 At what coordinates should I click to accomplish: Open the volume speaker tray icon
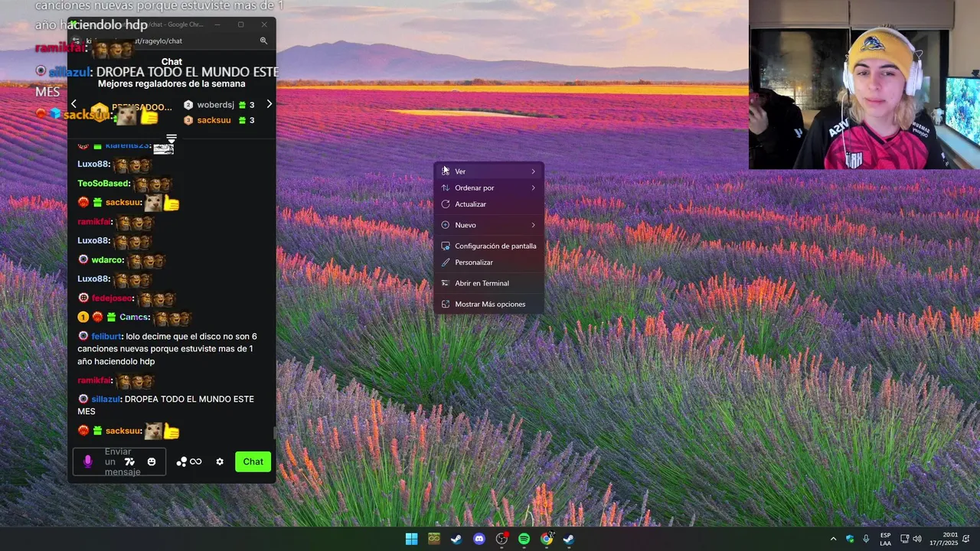pyautogui.click(x=917, y=539)
